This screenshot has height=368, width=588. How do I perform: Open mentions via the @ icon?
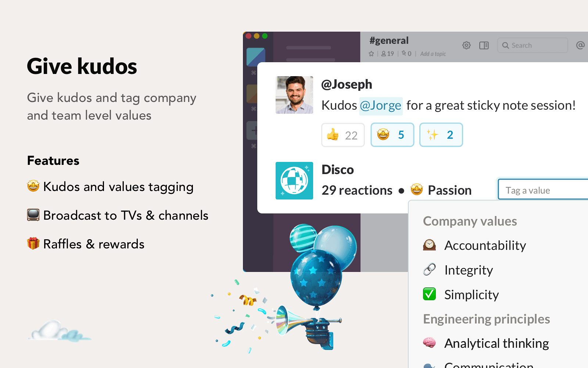pyautogui.click(x=580, y=45)
